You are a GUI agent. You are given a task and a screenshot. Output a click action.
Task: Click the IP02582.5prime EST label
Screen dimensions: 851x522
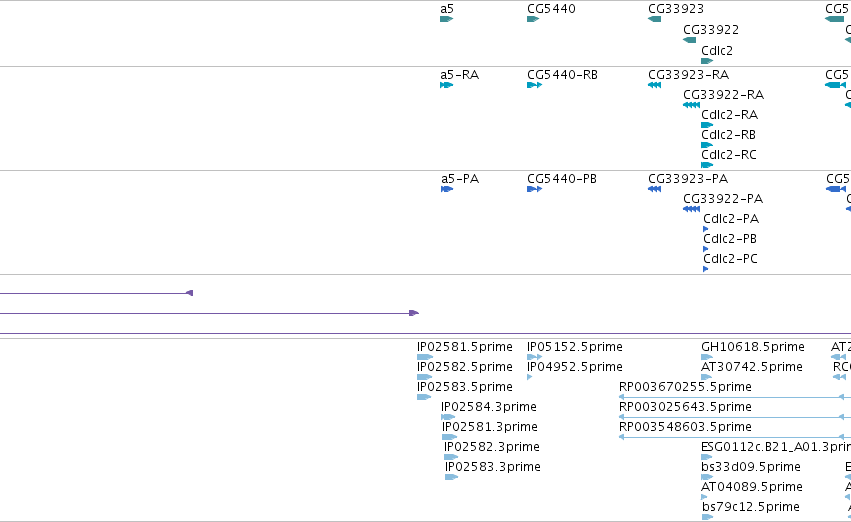point(465,367)
